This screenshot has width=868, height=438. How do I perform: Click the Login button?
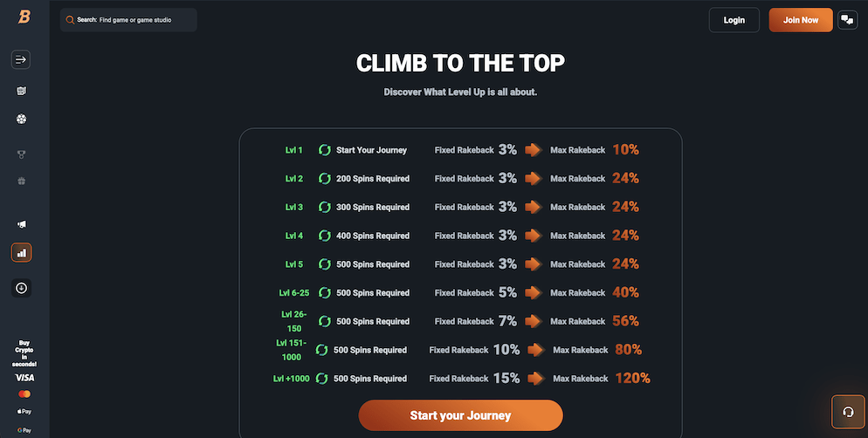click(x=734, y=20)
